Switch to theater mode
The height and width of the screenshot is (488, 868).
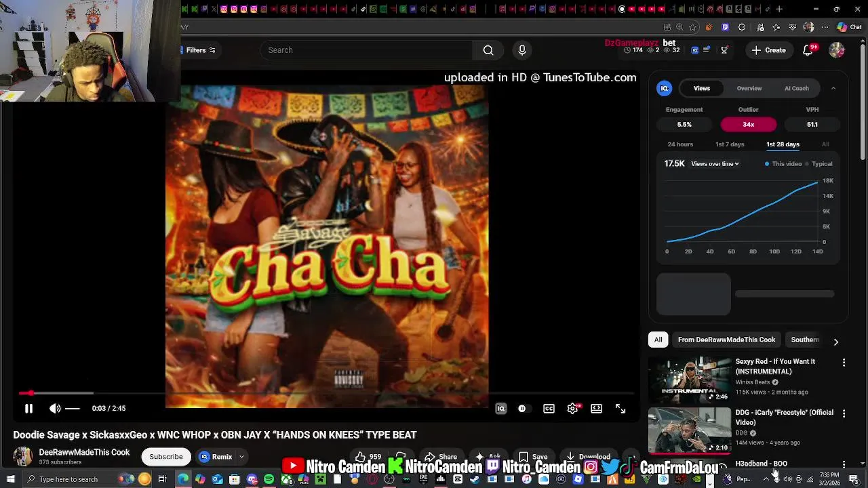(596, 409)
